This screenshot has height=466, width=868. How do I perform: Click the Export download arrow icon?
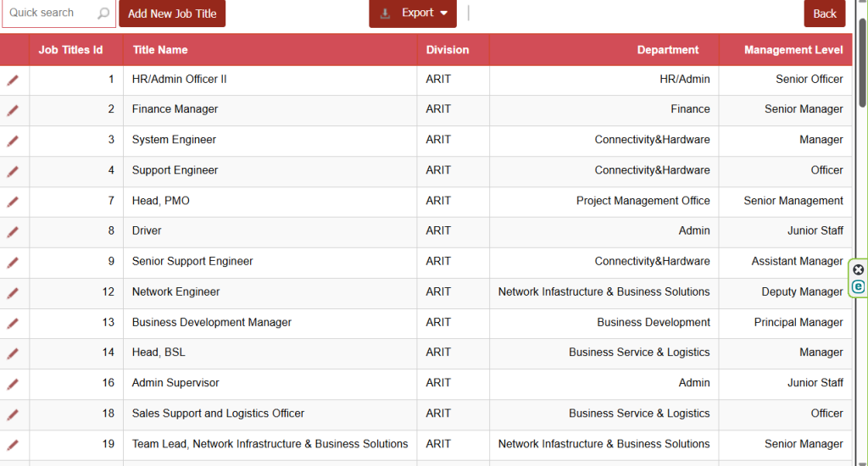(x=386, y=14)
